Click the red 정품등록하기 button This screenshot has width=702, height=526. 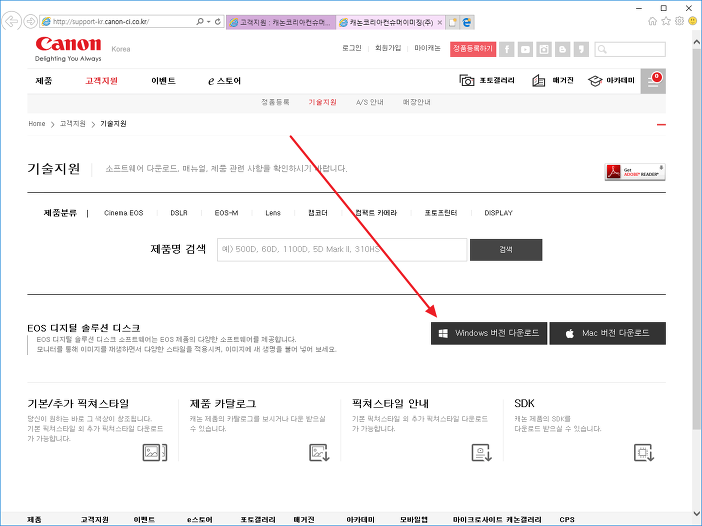pyautogui.click(x=473, y=48)
